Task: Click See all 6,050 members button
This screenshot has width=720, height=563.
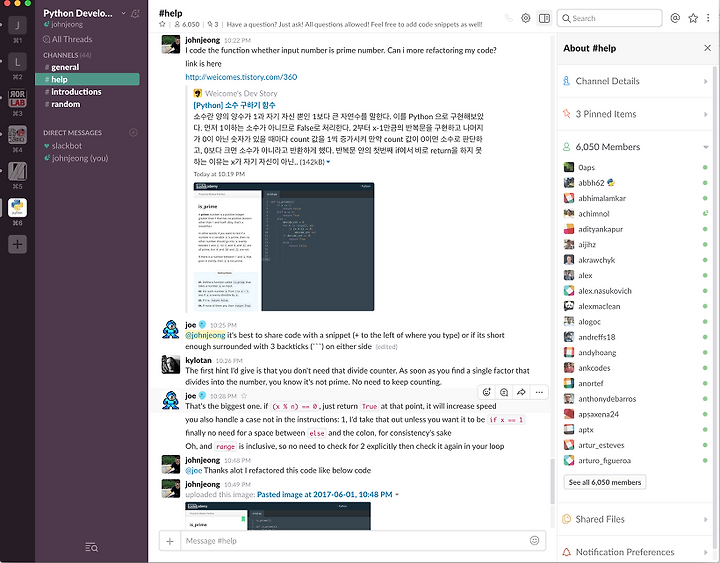Action: tap(605, 482)
